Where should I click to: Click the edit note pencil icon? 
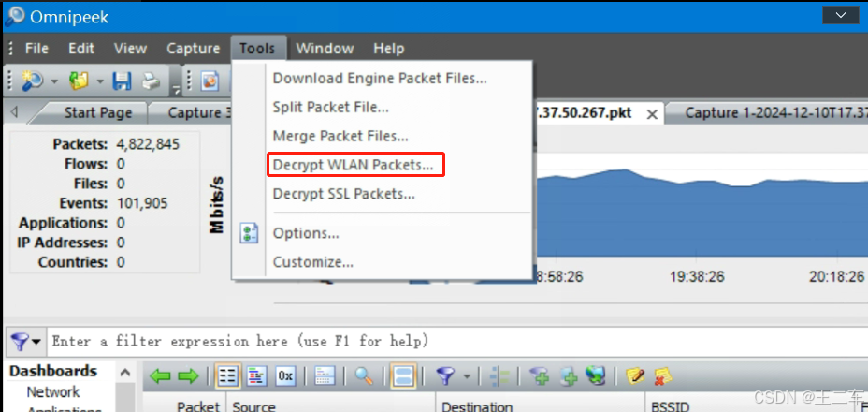click(x=635, y=376)
